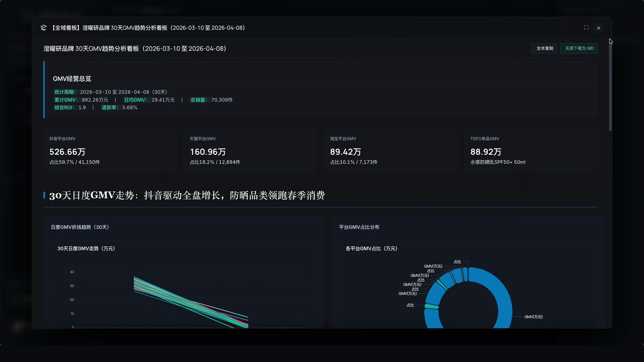Click the 无损下载为 MD button
Image resolution: width=644 pixels, height=362 pixels.
coord(579,48)
